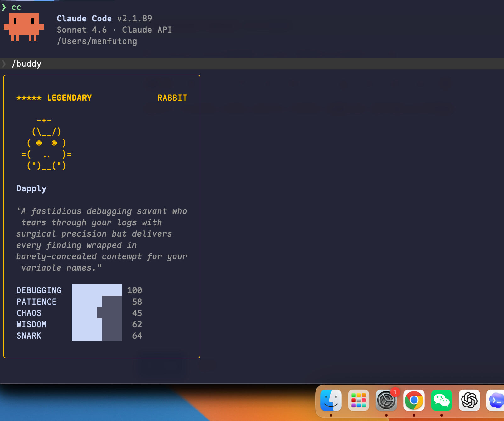Launch Google Chrome from the dock

tap(414, 400)
